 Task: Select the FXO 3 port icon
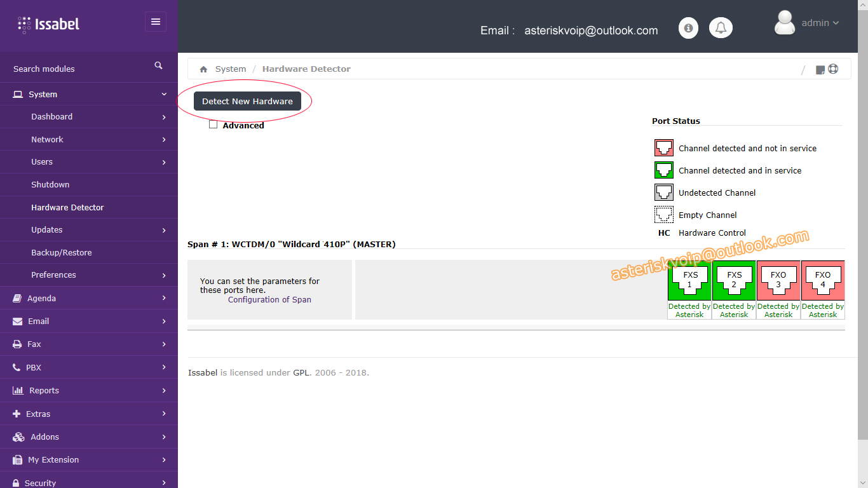tap(778, 280)
